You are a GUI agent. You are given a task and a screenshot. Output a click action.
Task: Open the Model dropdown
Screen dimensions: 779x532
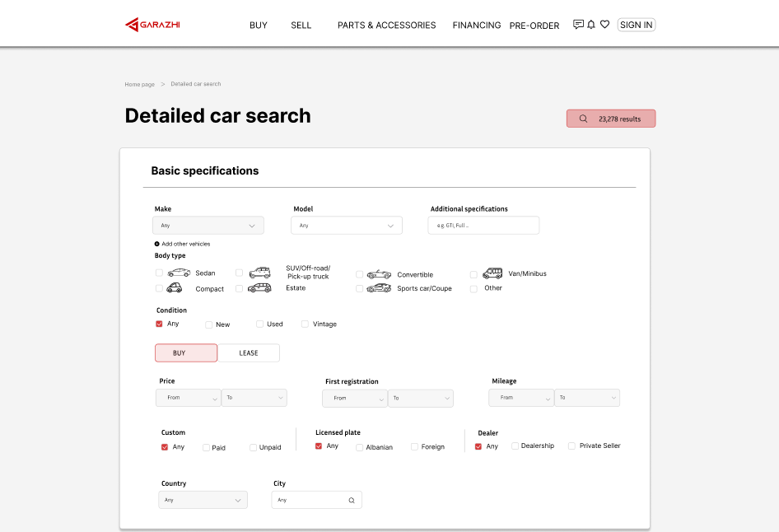(347, 226)
